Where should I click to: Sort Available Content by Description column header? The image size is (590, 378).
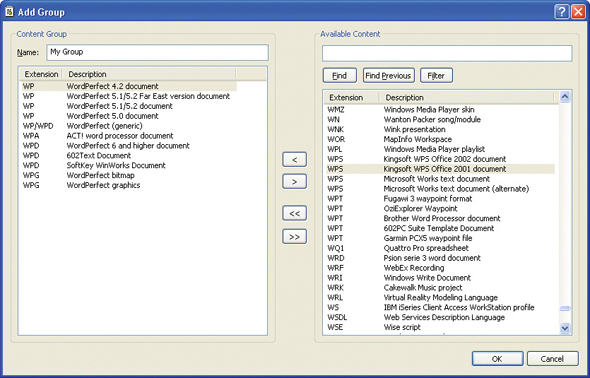[467, 97]
